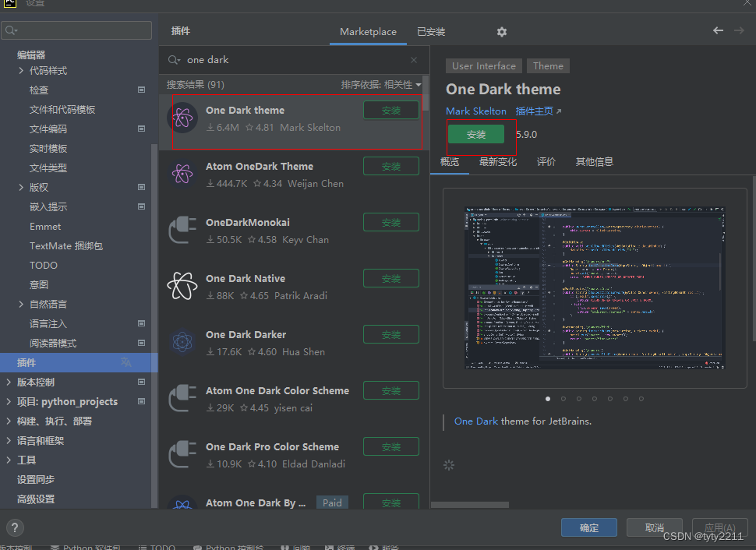Screen dimensions: 756x550
Task: Click project-level icon next to 版本控制
Action: pyautogui.click(x=141, y=382)
